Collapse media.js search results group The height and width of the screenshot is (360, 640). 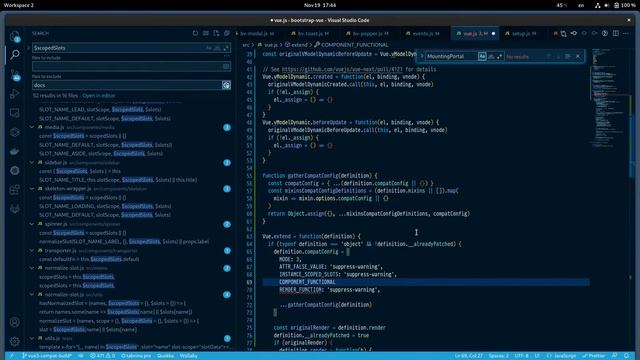click(32, 127)
